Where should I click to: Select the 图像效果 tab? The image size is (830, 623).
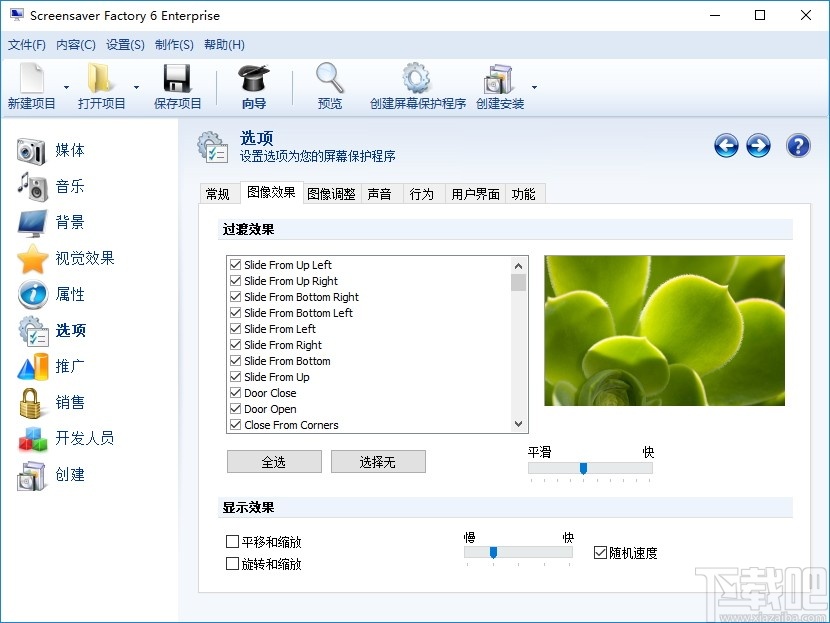272,193
